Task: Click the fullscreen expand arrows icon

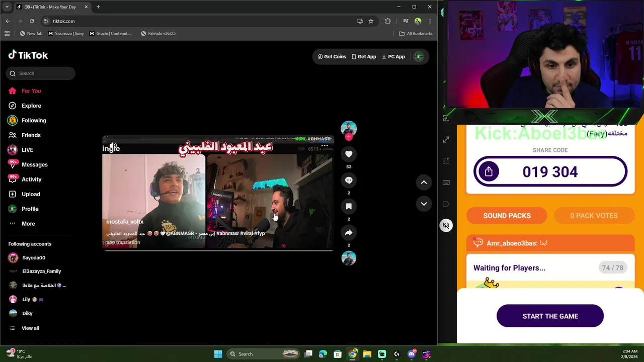Action: tap(446, 139)
